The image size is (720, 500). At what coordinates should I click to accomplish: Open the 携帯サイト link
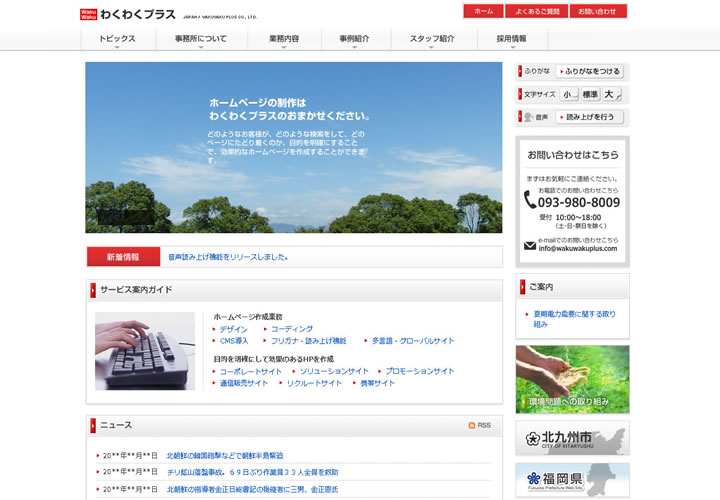(377, 383)
